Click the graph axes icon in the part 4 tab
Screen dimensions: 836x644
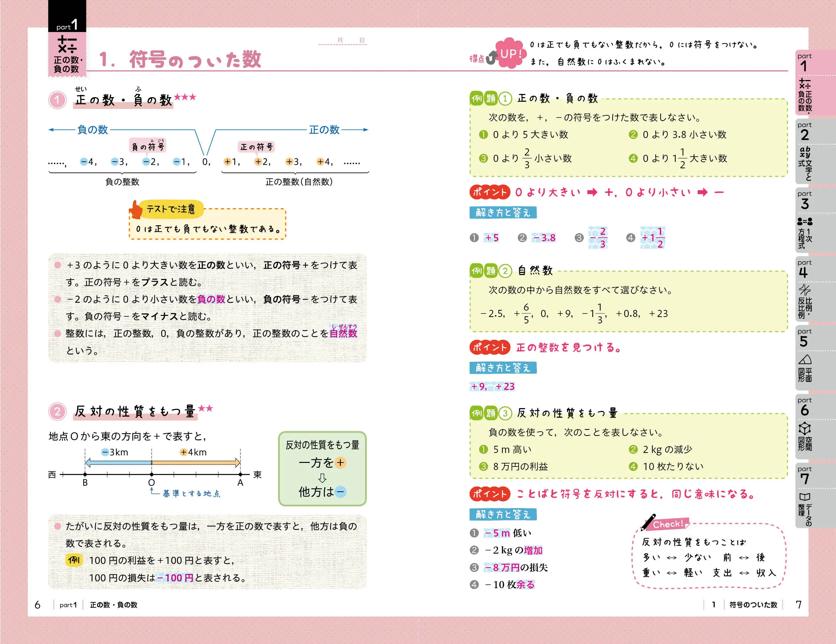805,290
